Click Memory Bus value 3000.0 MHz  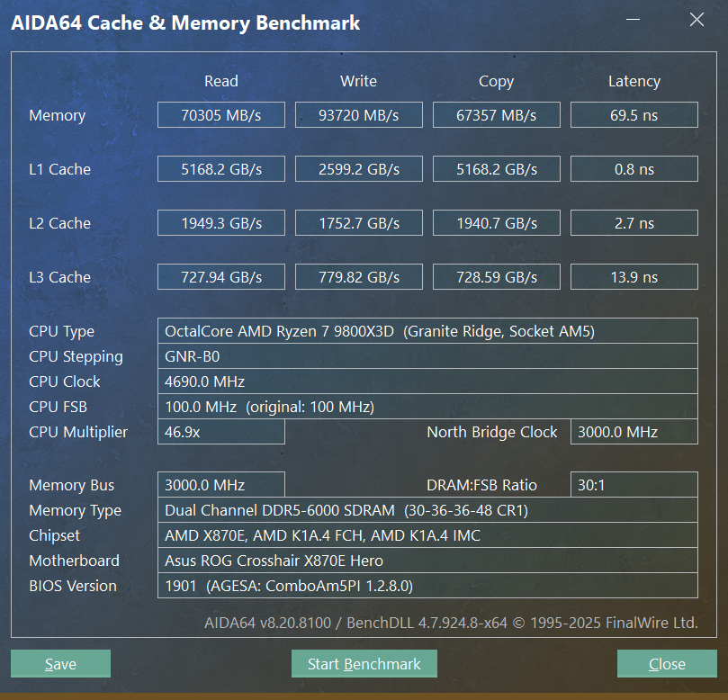[x=221, y=485]
